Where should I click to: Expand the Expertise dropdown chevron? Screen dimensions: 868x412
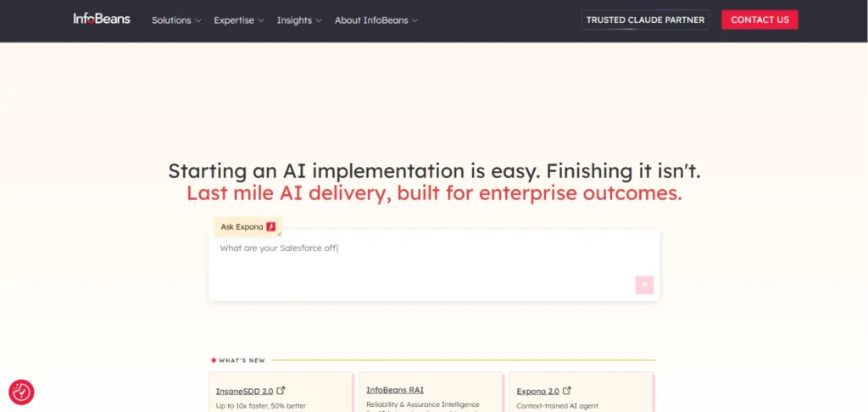pyautogui.click(x=261, y=20)
